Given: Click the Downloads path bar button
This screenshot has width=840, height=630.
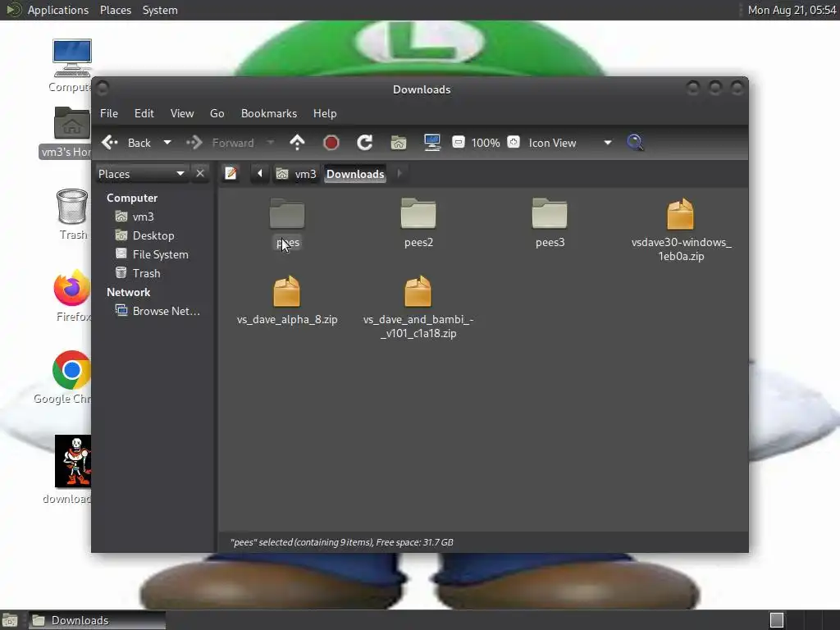Looking at the screenshot, I should 355,174.
